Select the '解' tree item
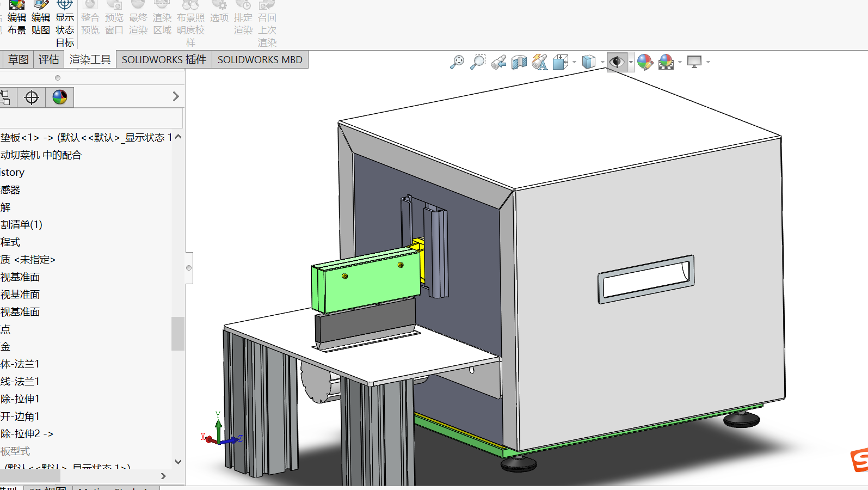The height and width of the screenshot is (490, 868). point(5,207)
